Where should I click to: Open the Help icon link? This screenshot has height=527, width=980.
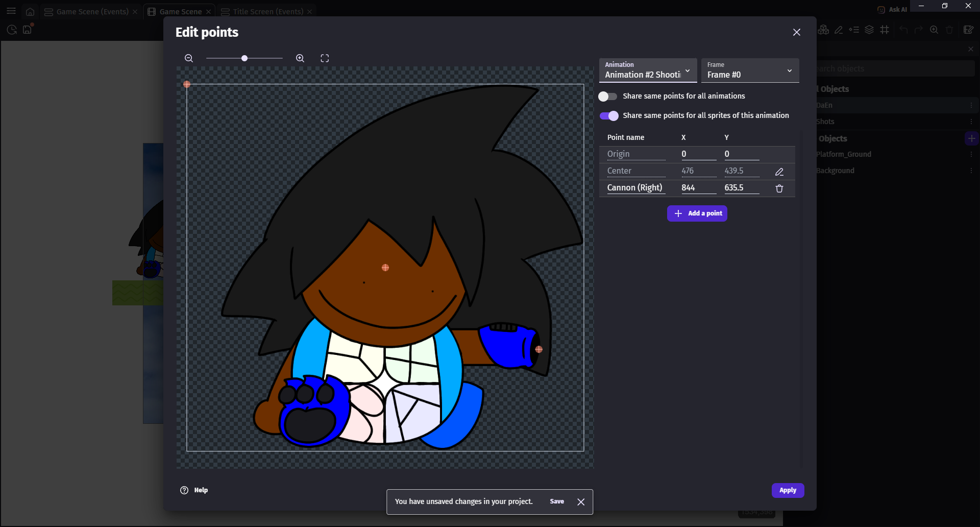[x=184, y=490]
